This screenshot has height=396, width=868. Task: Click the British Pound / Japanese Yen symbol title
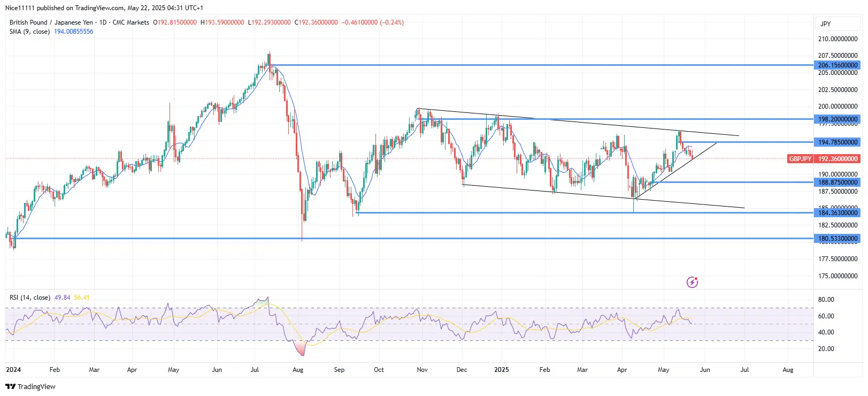(x=51, y=22)
